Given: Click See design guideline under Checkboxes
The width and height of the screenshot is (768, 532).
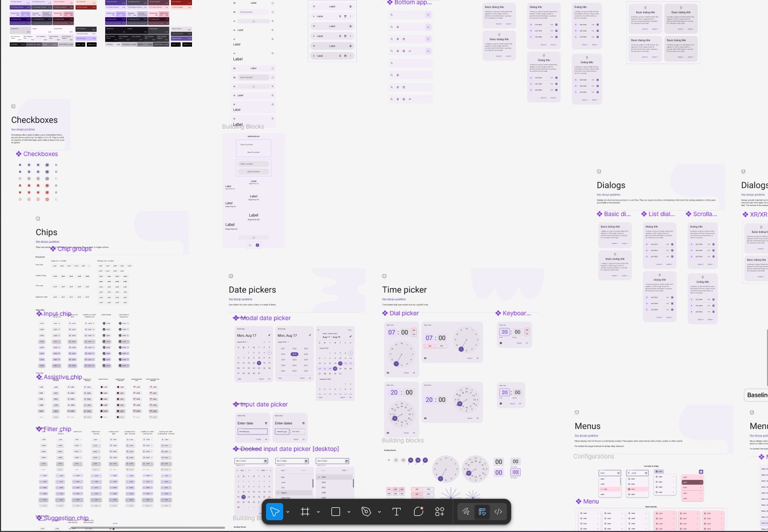Looking at the screenshot, I should (23, 129).
